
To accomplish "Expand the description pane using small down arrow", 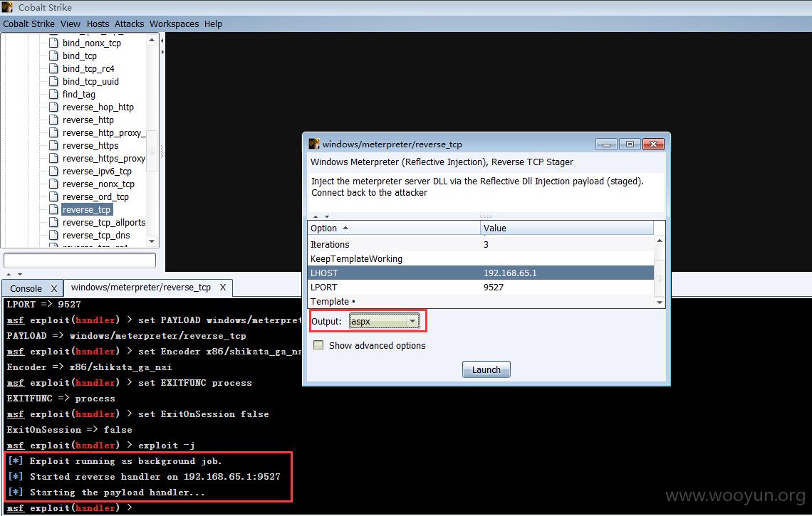I will click(x=327, y=216).
